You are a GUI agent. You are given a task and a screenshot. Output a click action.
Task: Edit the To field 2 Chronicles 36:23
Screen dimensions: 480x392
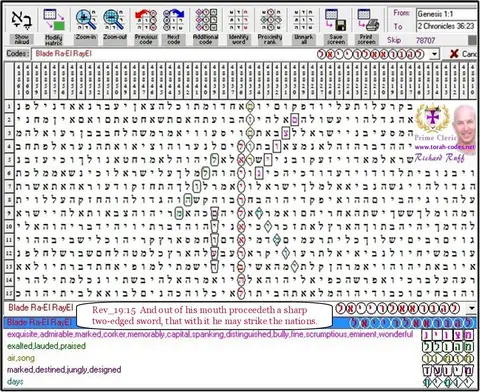446,26
